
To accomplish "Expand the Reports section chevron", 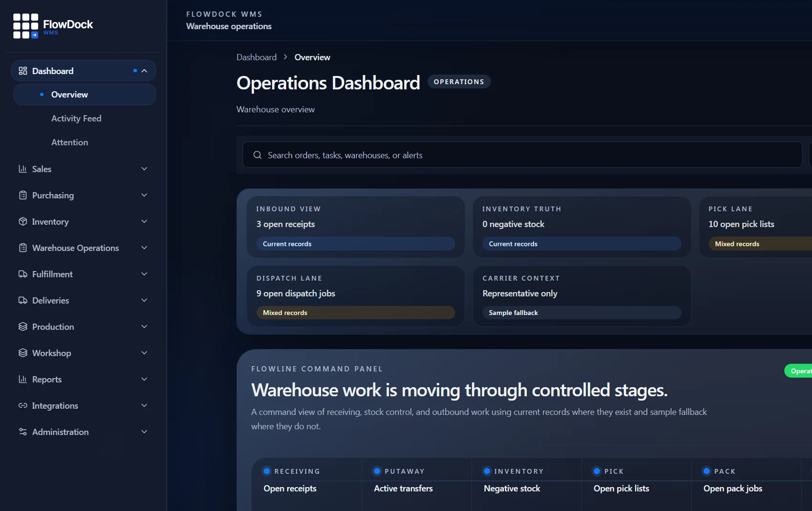I will pyautogui.click(x=144, y=379).
